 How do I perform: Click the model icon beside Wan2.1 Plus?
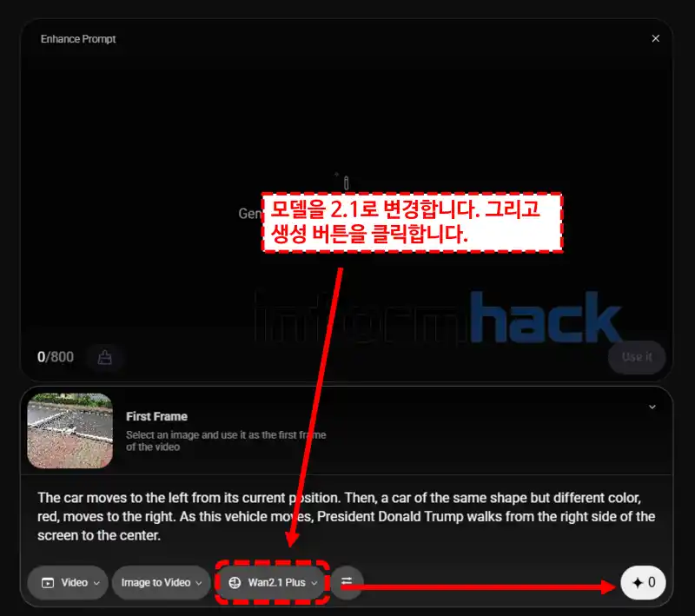pos(235,582)
